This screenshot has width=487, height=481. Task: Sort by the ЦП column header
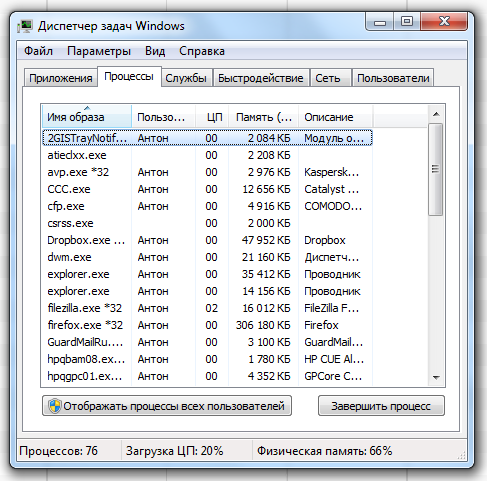tap(212, 117)
